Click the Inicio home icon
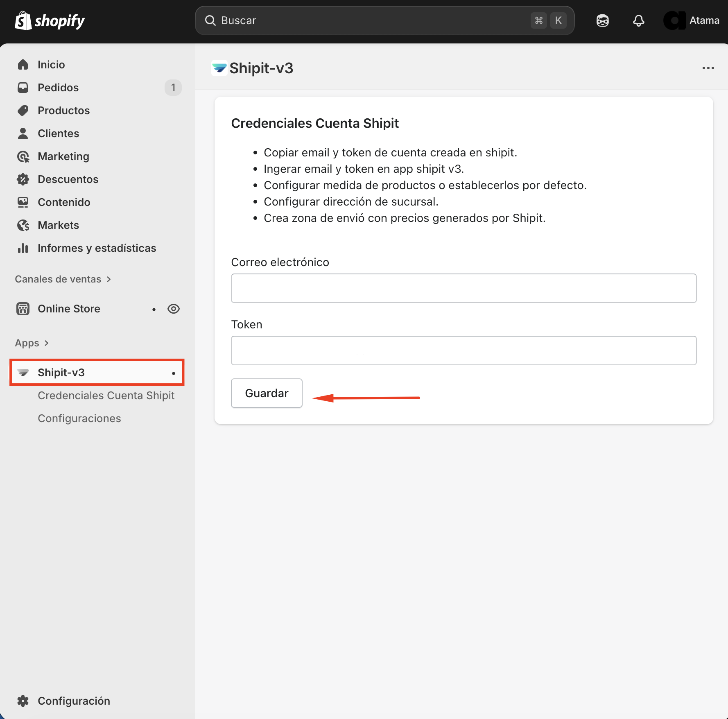The image size is (728, 719). [x=23, y=65]
